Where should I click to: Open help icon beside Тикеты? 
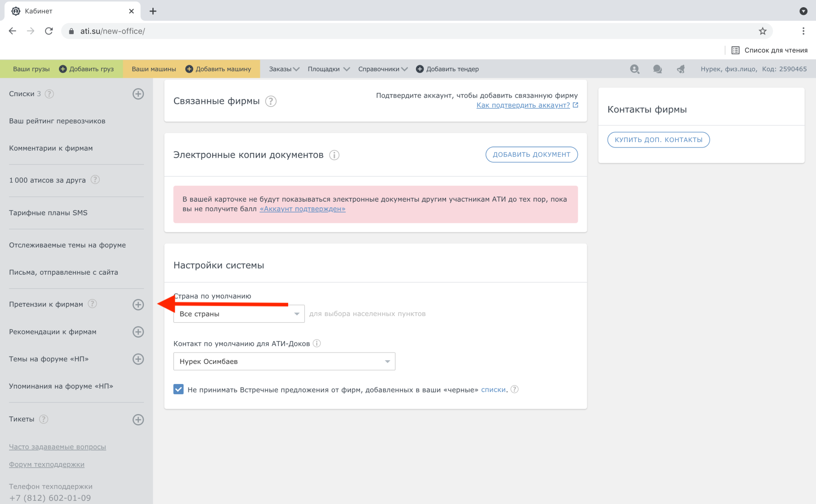point(44,419)
